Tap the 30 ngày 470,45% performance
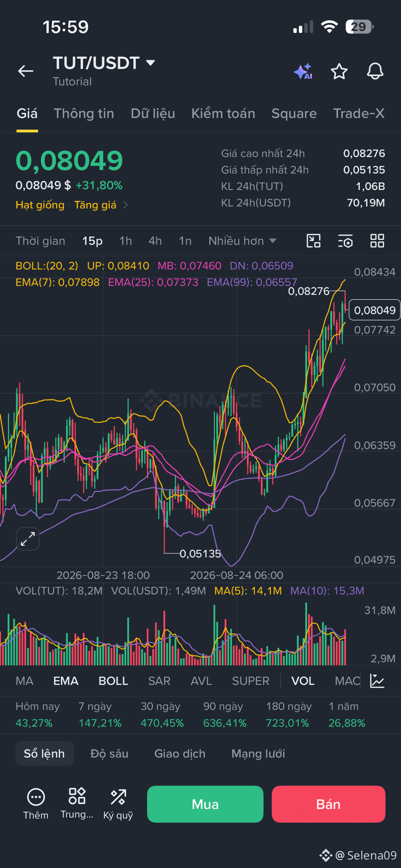Screen dimensions: 401x868 point(162,714)
